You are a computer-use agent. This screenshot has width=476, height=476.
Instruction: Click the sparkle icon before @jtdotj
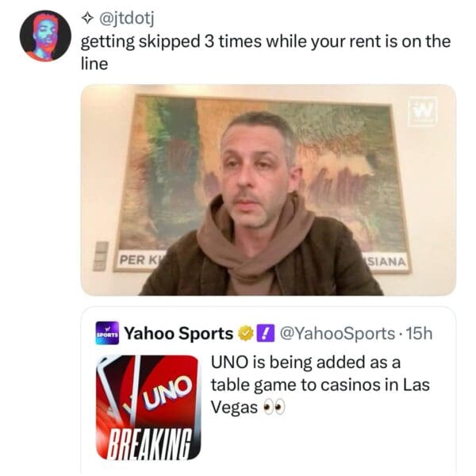(x=87, y=19)
